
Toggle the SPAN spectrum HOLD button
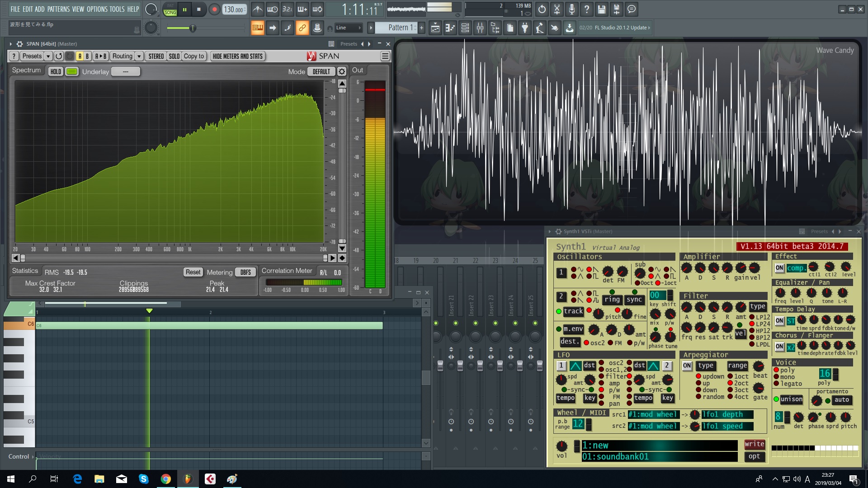(56, 71)
